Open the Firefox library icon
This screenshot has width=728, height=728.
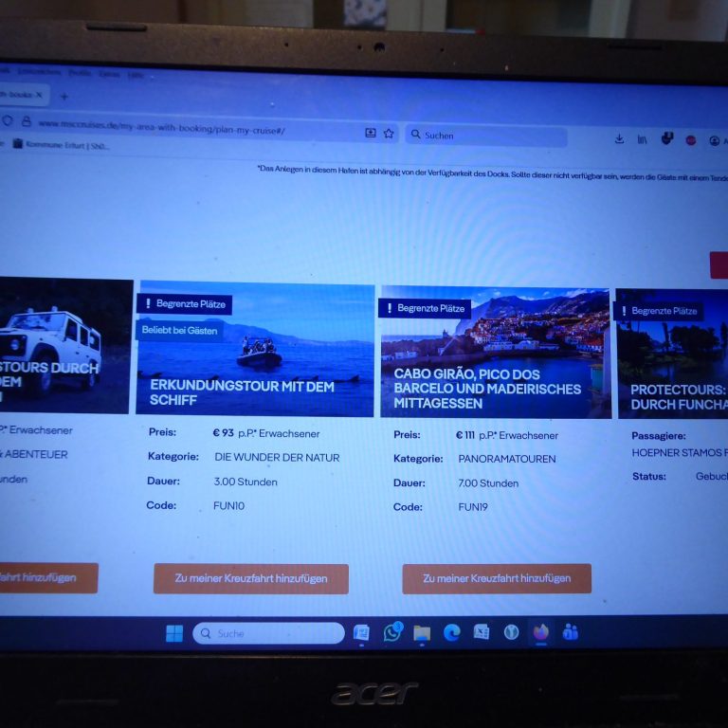643,139
